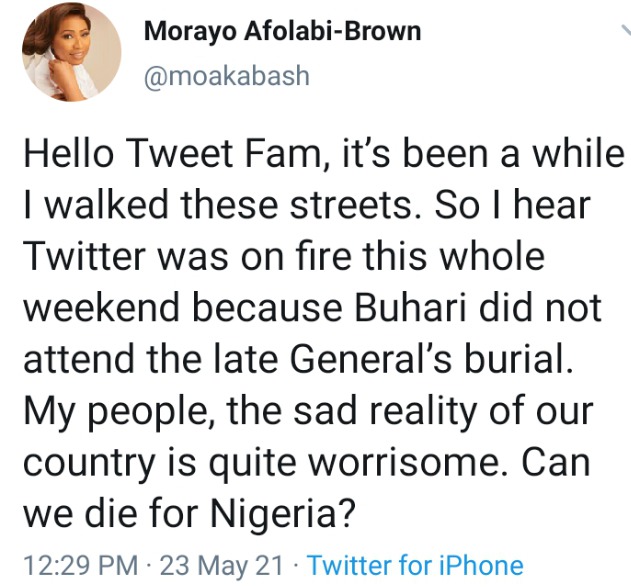This screenshot has width=631, height=587.
Task: Expand the tweet options chevron at top right
Action: [626, 31]
